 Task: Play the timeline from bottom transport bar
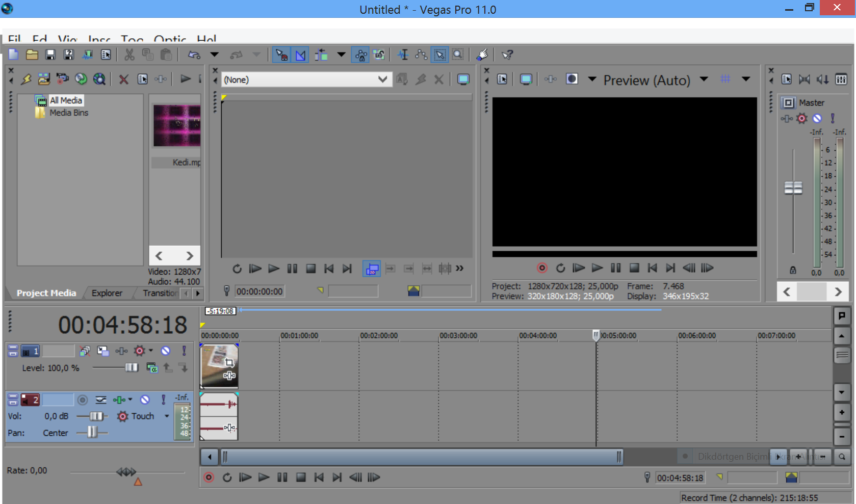point(264,478)
